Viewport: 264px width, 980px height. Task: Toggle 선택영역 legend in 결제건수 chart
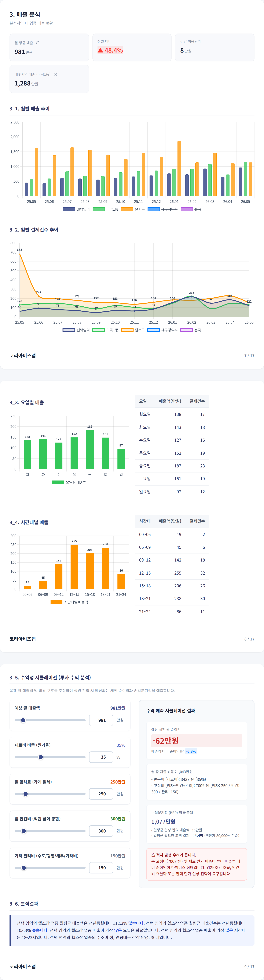click(x=76, y=330)
